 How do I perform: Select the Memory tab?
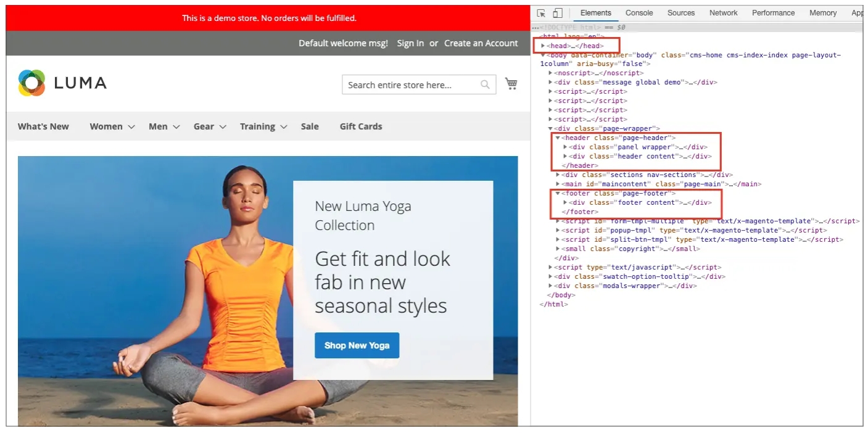823,13
